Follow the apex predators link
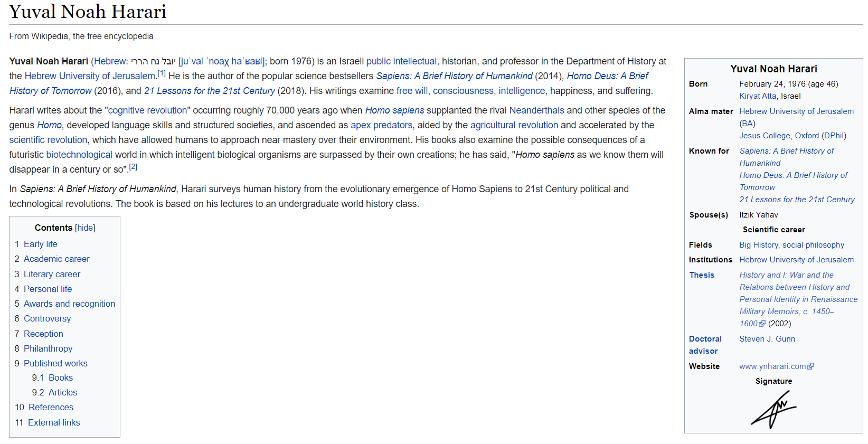 pyautogui.click(x=381, y=125)
